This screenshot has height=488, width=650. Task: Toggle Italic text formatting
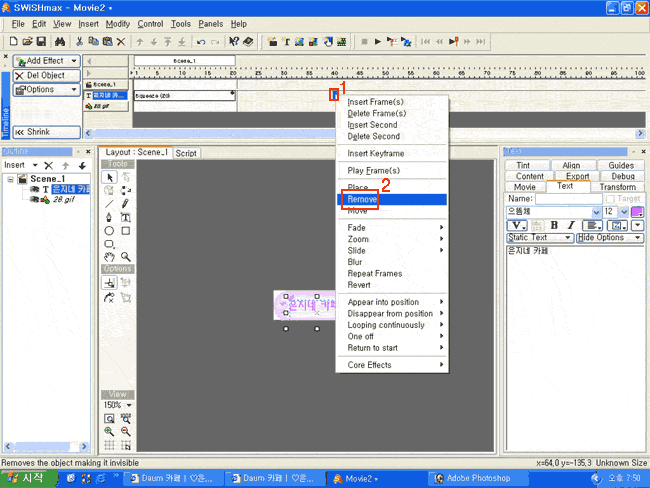click(x=571, y=225)
